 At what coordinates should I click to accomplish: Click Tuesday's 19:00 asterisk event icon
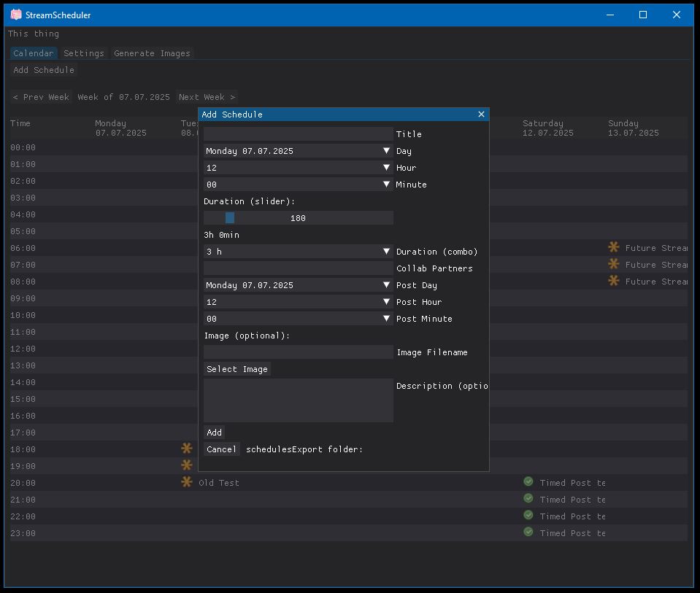click(x=187, y=465)
